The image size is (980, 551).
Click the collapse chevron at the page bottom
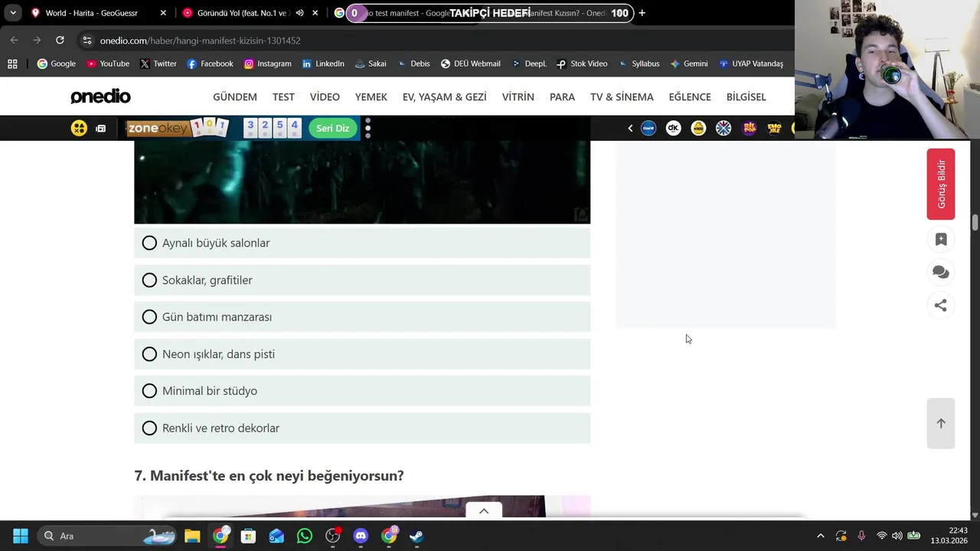pos(484,511)
